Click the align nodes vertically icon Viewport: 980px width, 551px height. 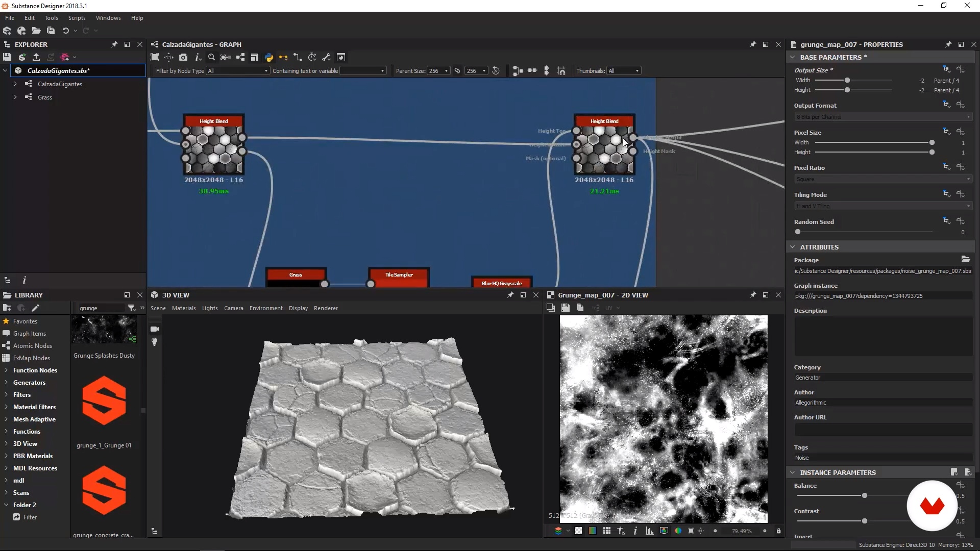tap(547, 71)
